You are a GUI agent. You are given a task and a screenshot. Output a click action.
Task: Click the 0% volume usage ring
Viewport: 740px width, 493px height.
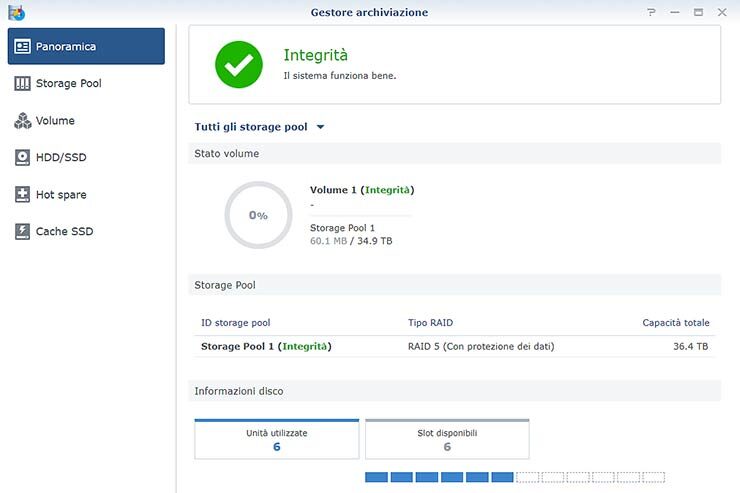258,215
